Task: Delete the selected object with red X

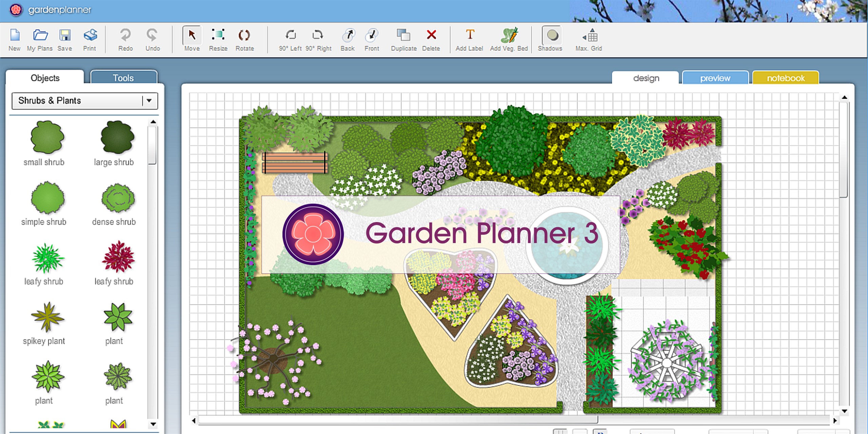Action: point(431,35)
